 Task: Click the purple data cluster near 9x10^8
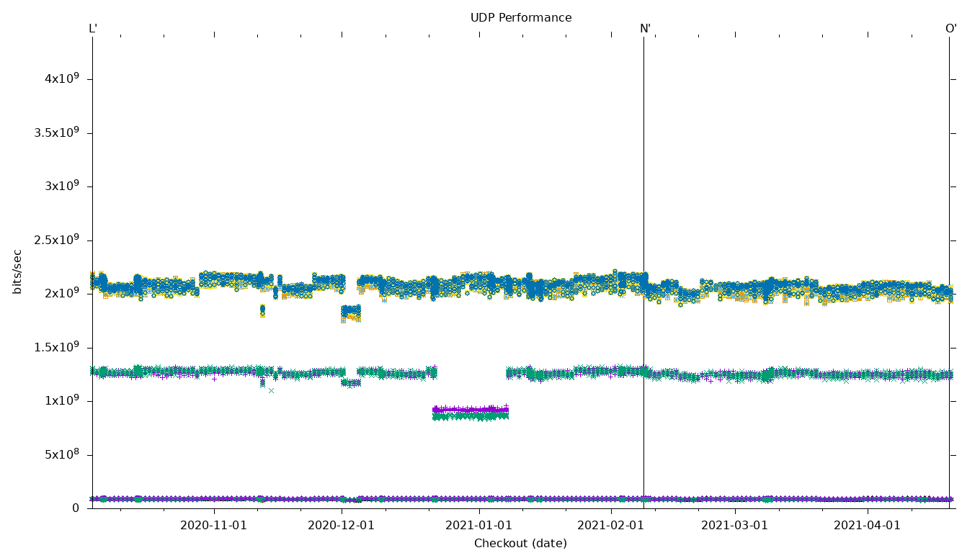tap(471, 409)
